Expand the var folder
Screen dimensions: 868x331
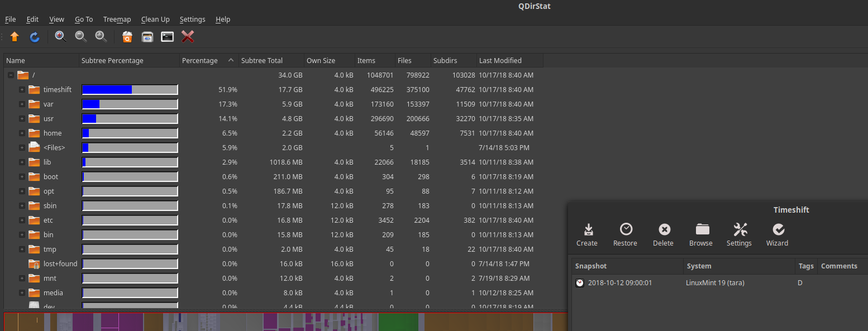point(22,104)
